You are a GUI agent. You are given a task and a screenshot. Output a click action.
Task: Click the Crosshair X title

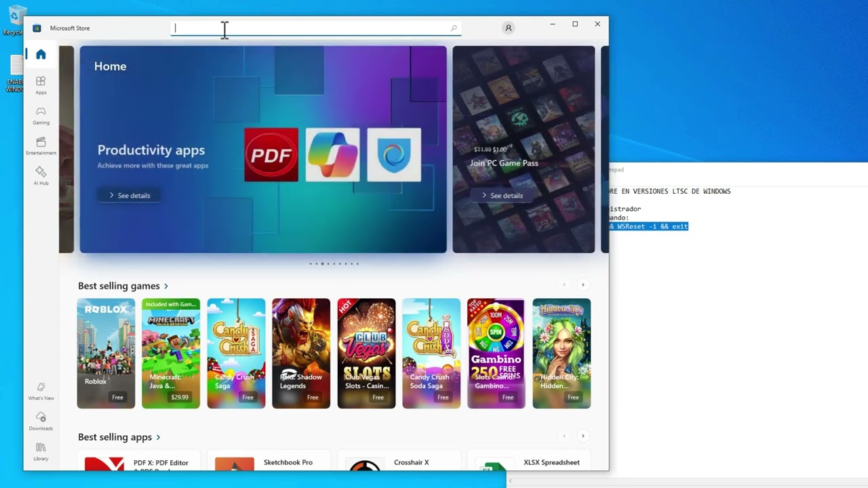click(x=411, y=462)
